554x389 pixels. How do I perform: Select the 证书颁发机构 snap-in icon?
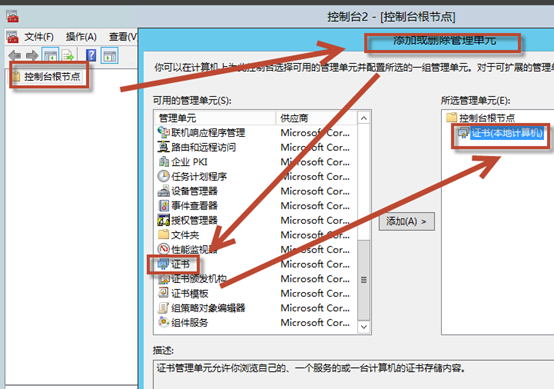pyautogui.click(x=163, y=279)
